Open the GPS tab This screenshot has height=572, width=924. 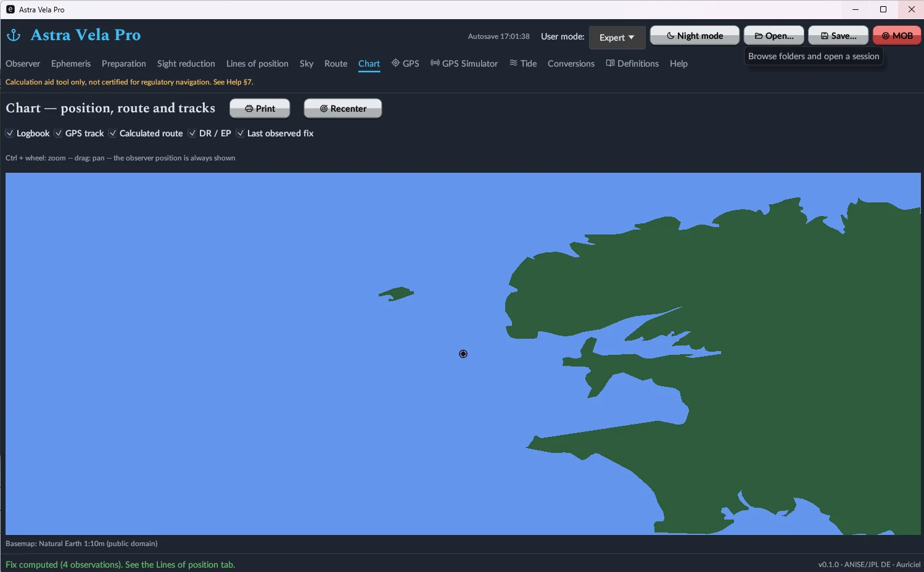point(405,64)
